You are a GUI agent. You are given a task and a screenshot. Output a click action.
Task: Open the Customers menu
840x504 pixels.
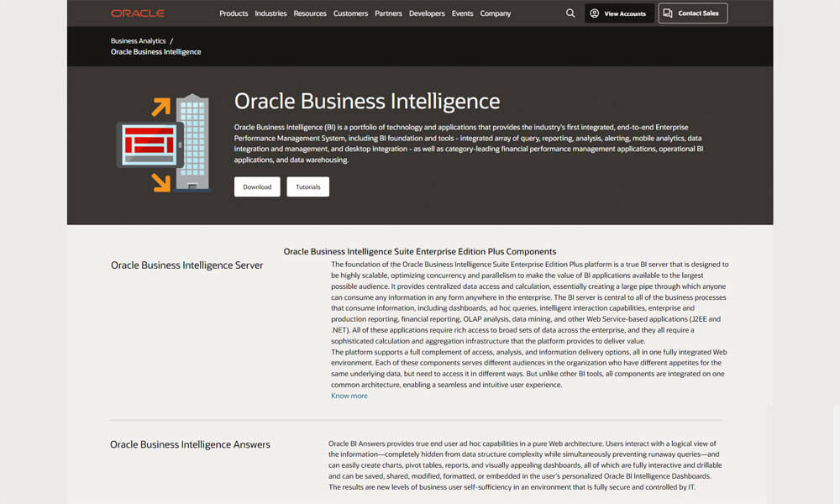[350, 13]
